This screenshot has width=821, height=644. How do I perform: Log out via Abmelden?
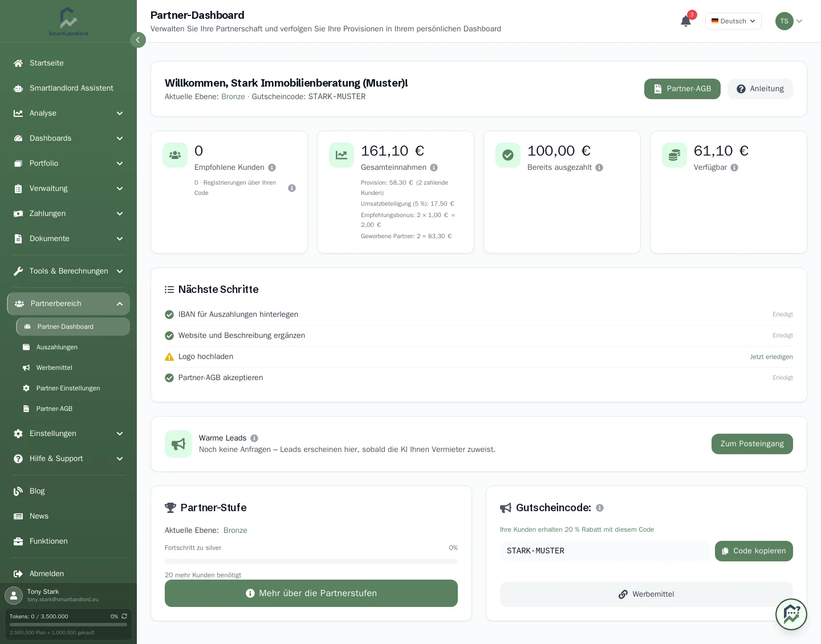[68, 574]
